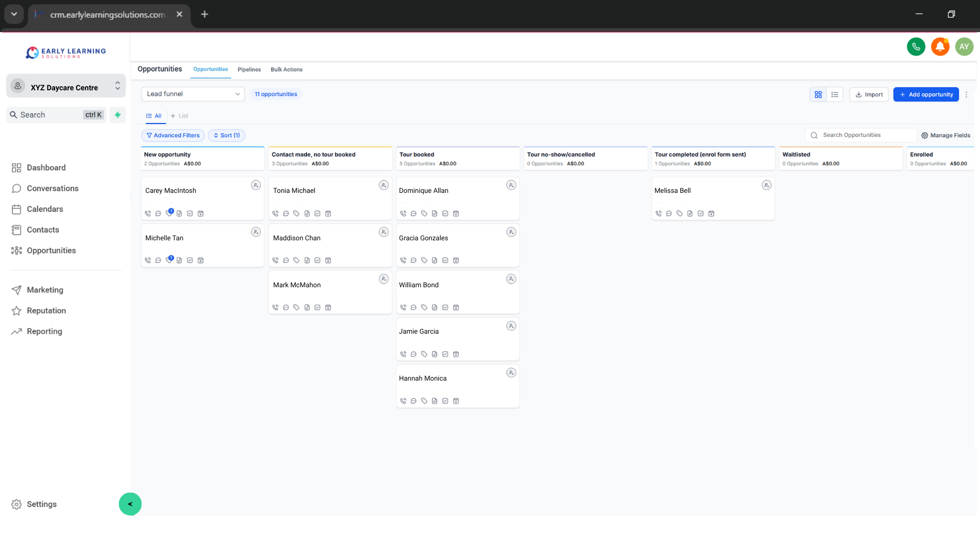
Task: Open tags icon on Tonia Michael card
Action: tap(296, 214)
